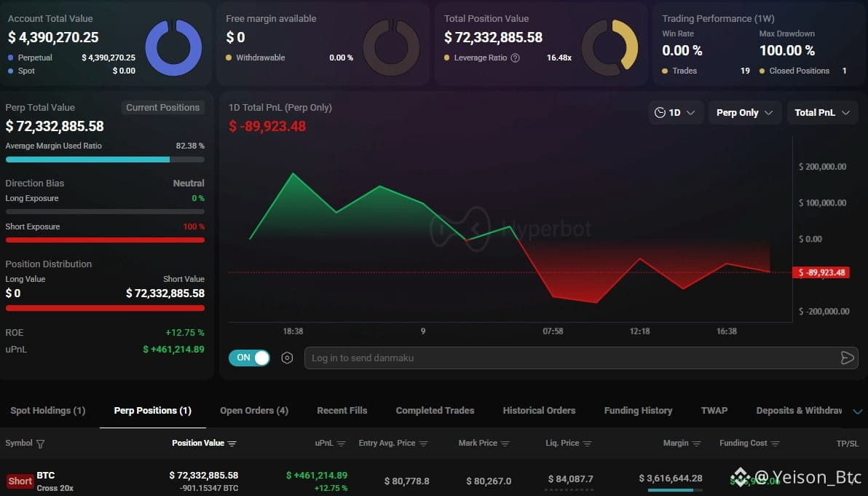Click the Entry Avg. Price $ 80,778.8 value
This screenshot has height=496, width=868.
[407, 481]
